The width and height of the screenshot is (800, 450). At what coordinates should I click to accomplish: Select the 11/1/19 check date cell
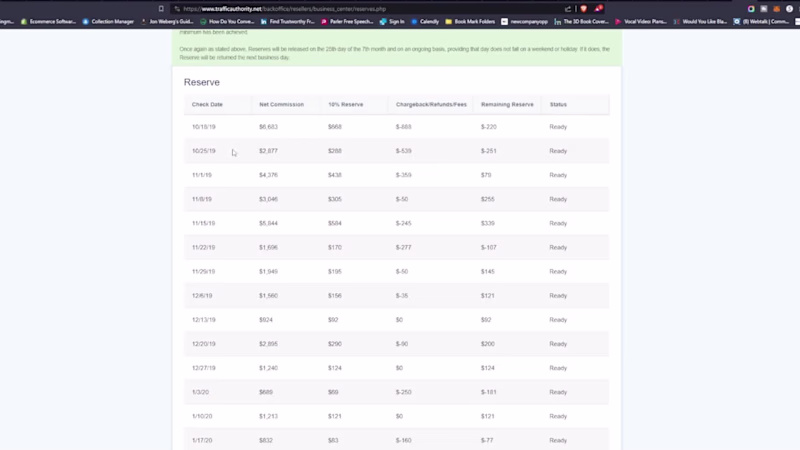point(202,175)
